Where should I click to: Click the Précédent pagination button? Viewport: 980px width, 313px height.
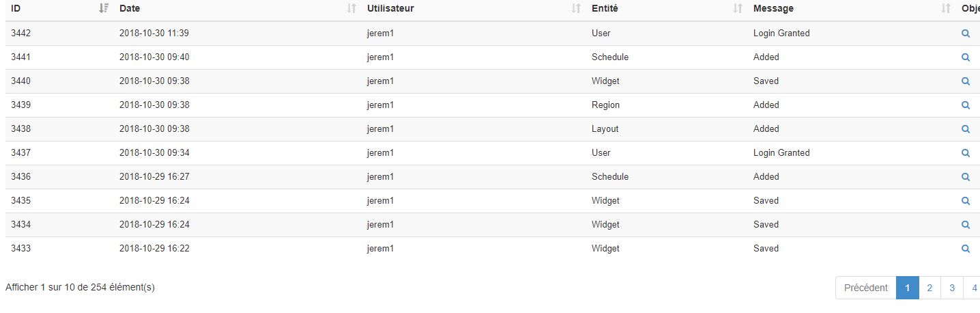[x=866, y=288]
